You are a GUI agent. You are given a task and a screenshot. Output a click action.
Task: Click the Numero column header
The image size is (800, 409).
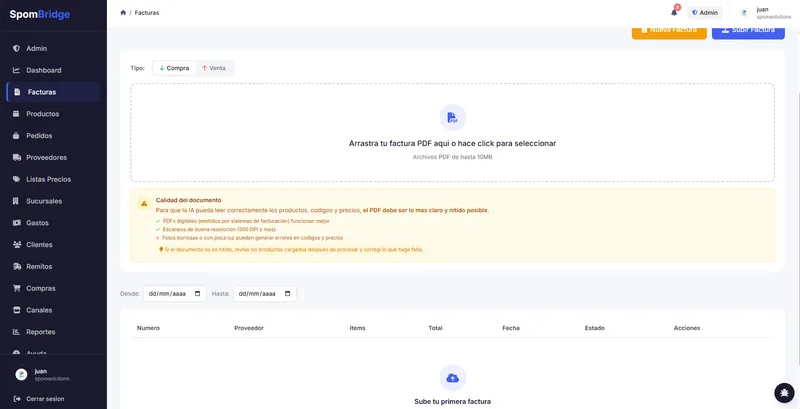(148, 328)
